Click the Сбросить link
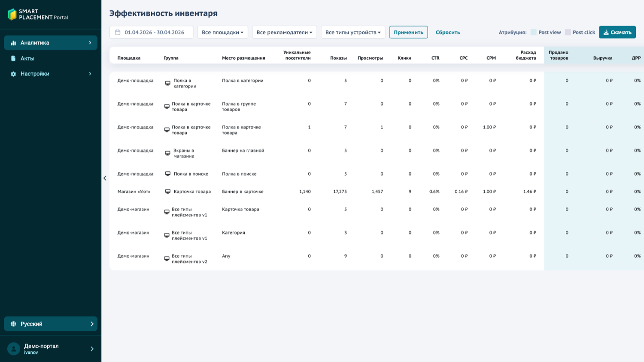Image resolution: width=644 pixels, height=362 pixels. click(x=448, y=32)
